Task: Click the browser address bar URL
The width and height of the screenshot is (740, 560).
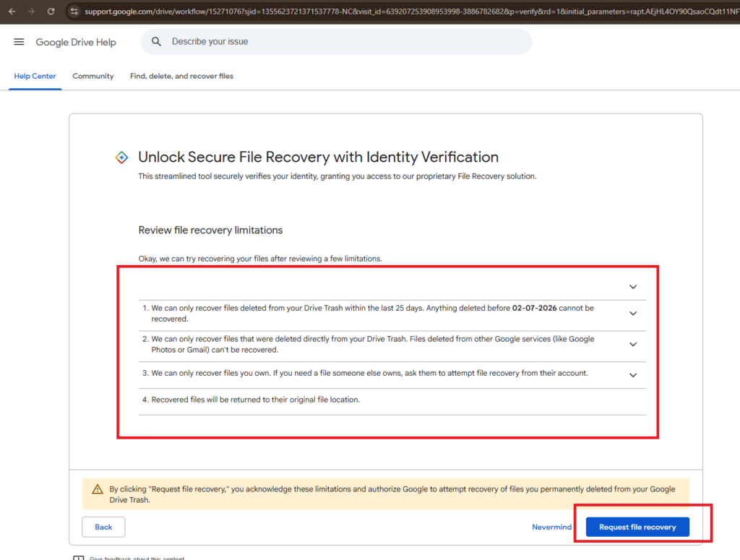Action: pyautogui.click(x=410, y=12)
